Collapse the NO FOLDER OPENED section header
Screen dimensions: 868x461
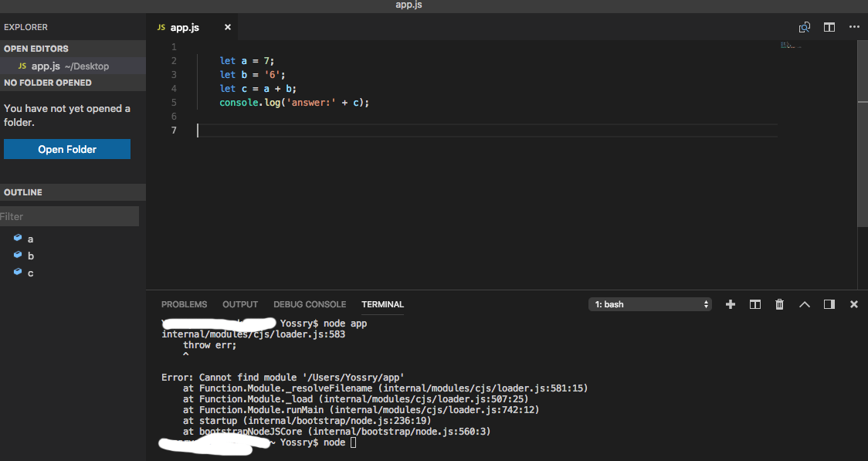click(73, 83)
